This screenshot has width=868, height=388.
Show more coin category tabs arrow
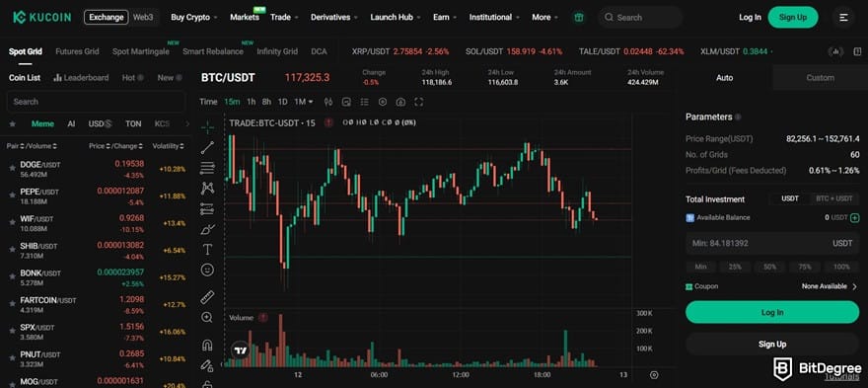(x=186, y=123)
